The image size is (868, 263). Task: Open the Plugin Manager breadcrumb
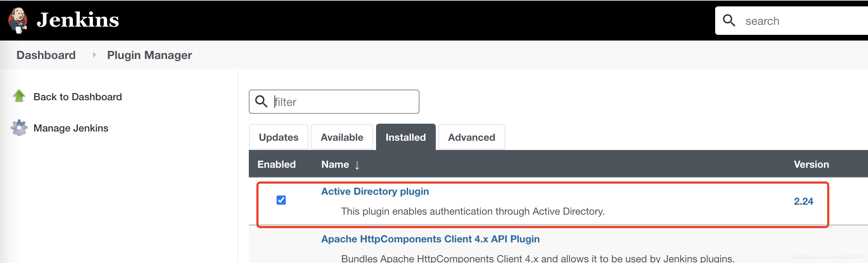(150, 55)
